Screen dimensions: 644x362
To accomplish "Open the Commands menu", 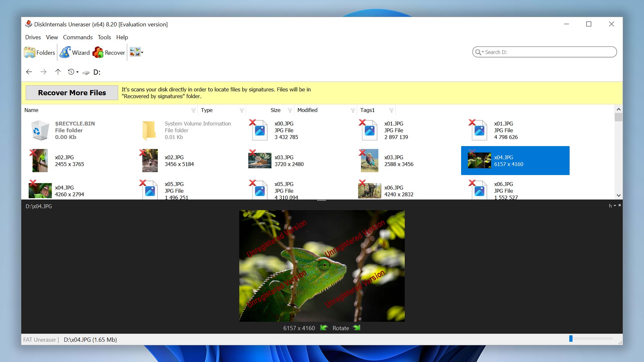I will click(78, 37).
